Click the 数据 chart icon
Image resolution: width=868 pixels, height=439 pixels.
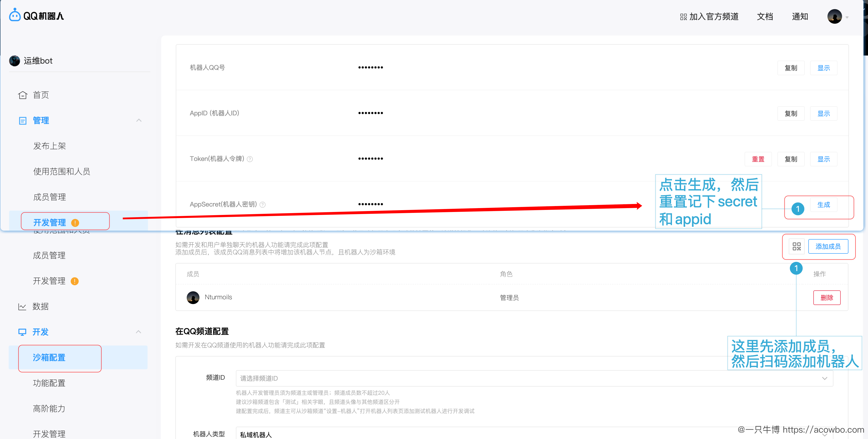pyautogui.click(x=22, y=307)
